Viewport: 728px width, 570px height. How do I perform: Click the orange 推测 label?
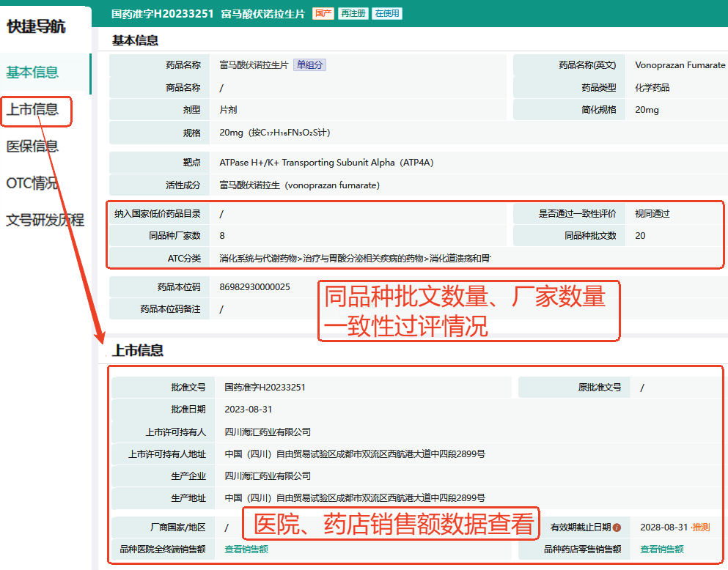pyautogui.click(x=700, y=528)
